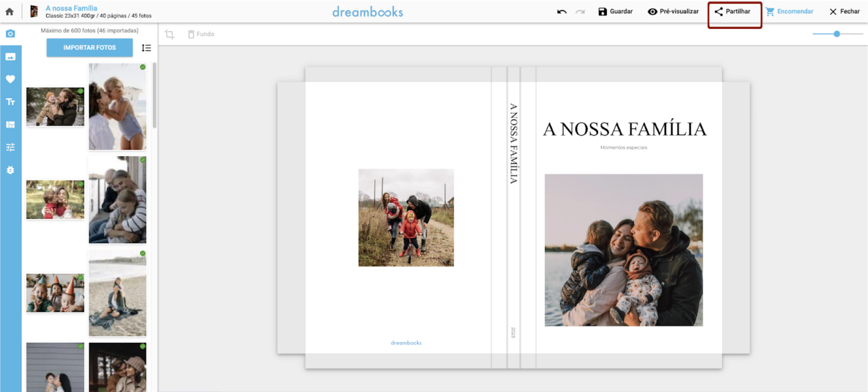Select the front cover family photo
Viewport: 868px width, 392px height.
[x=623, y=250]
